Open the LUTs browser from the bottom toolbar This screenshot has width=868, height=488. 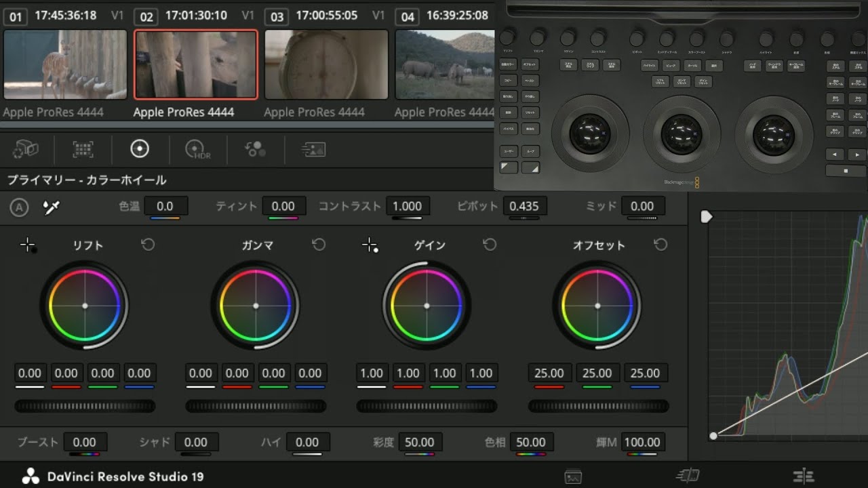tap(688, 476)
